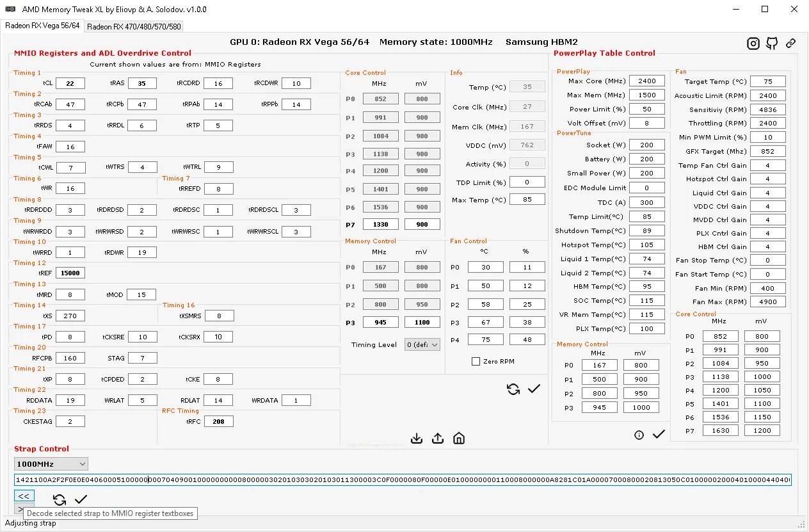Edit the HBM Temp(°C) field
The height and width of the screenshot is (532, 809).
click(x=647, y=286)
